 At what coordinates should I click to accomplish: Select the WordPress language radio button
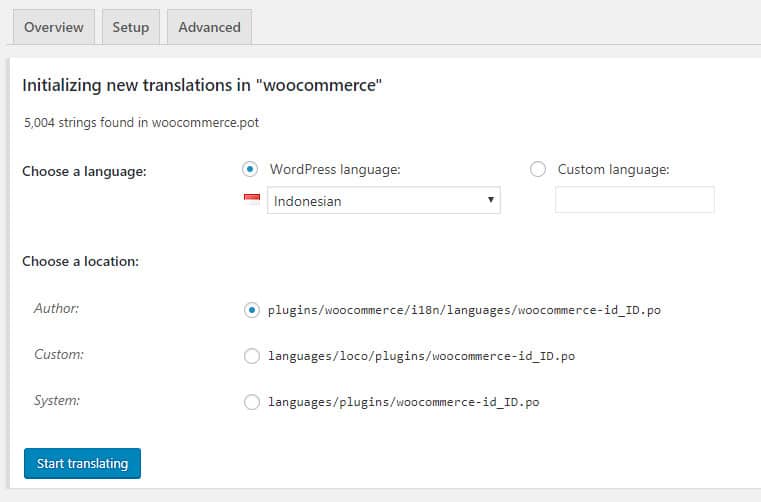250,169
